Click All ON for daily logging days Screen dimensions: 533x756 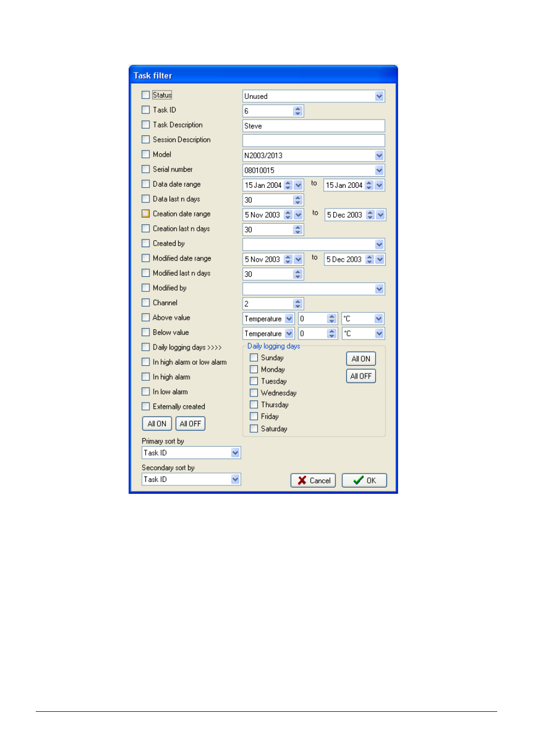pos(361,359)
